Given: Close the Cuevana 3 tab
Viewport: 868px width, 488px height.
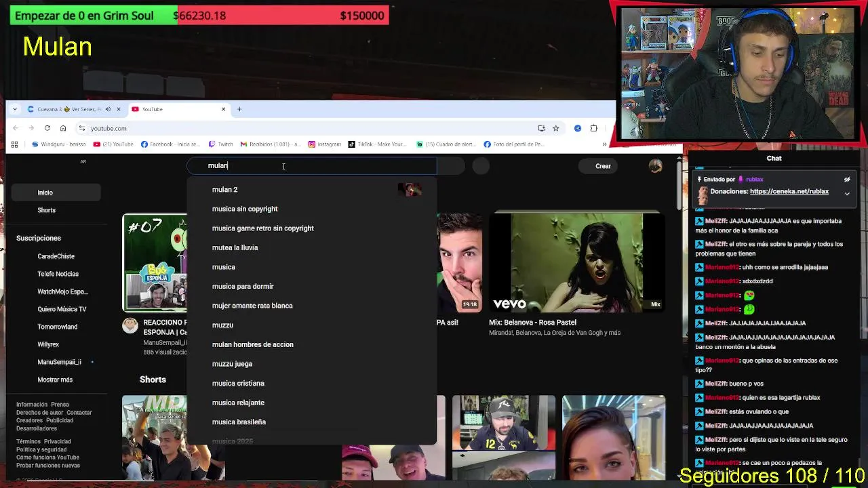Looking at the screenshot, I should pos(118,109).
